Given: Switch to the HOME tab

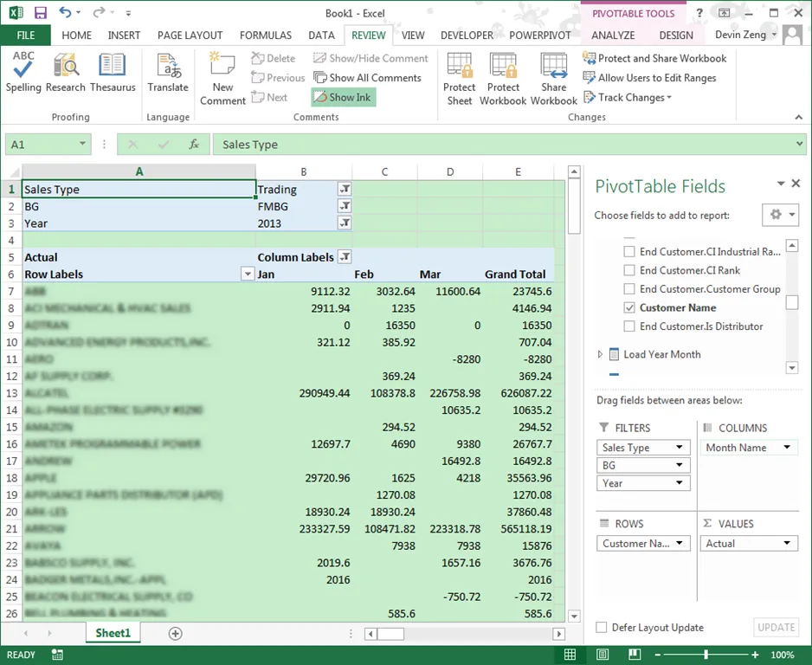Looking at the screenshot, I should 77,36.
